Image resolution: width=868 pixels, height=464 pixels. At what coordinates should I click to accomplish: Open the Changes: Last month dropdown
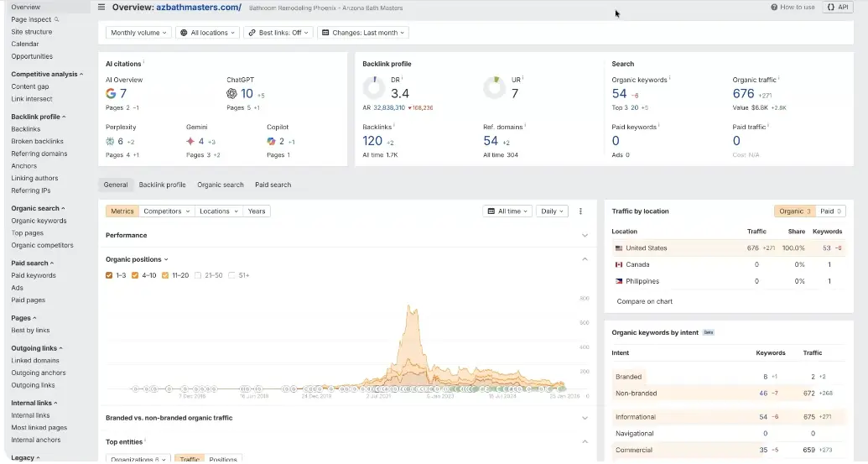tap(363, 33)
